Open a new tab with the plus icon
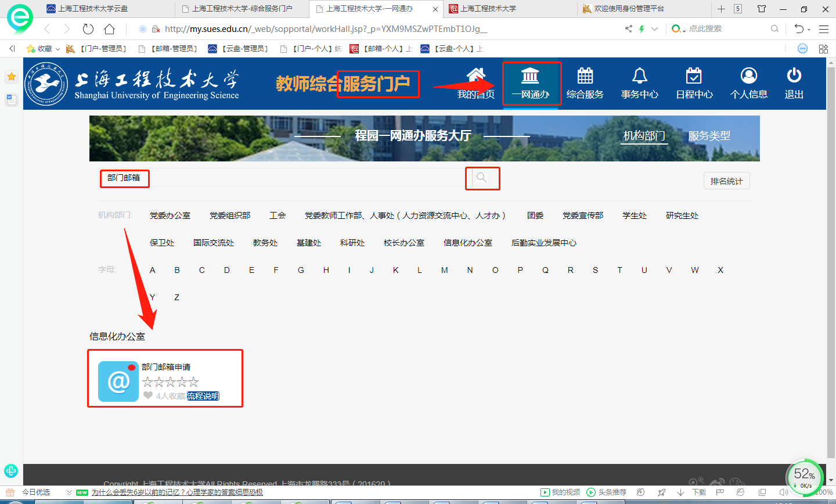This screenshot has height=504, width=836. (x=721, y=9)
